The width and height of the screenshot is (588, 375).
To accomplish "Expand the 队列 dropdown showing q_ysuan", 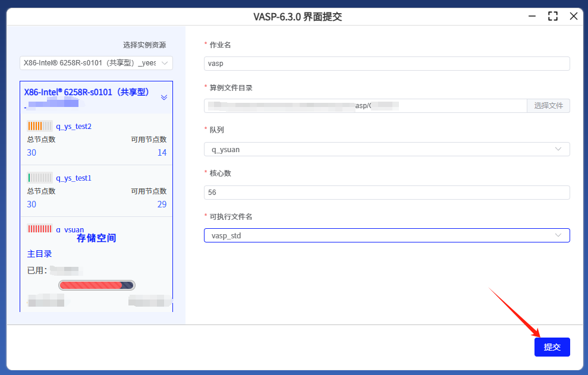I will [x=386, y=149].
